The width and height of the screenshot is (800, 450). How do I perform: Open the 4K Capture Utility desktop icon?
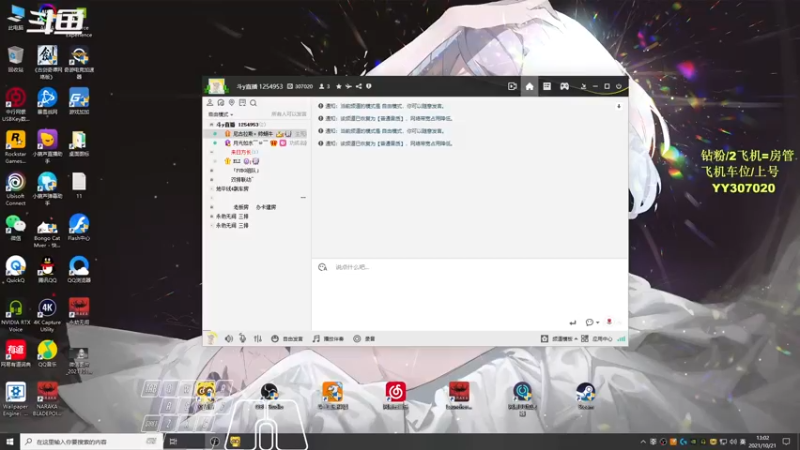point(47,315)
